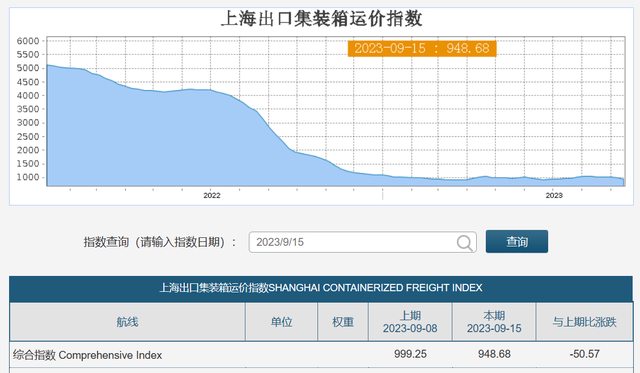Click the 查询 query button

[x=517, y=242]
